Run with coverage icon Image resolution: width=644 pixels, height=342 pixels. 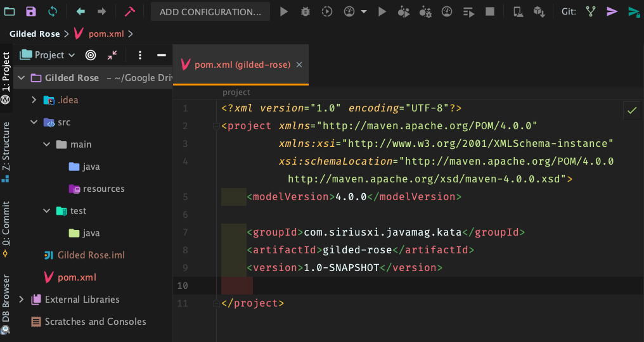(327, 11)
